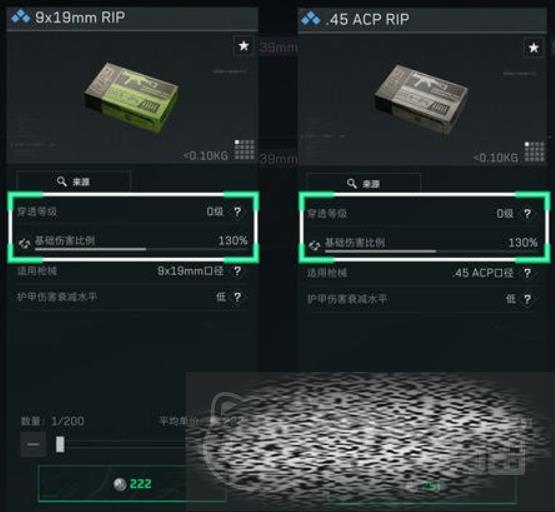Click the .45 ACP base damage ratio icon
This screenshot has height=512, width=555.
(314, 245)
